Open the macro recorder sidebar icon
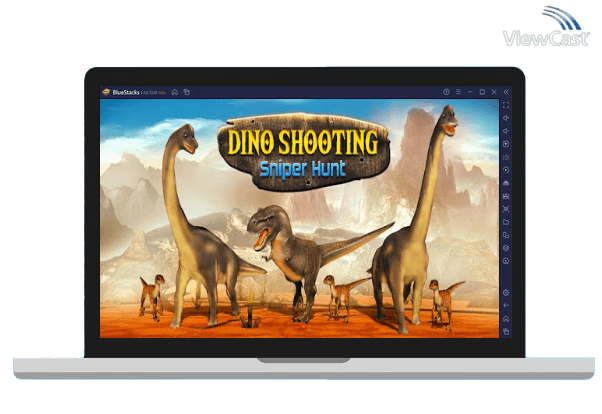602x414 pixels. pos(506,196)
